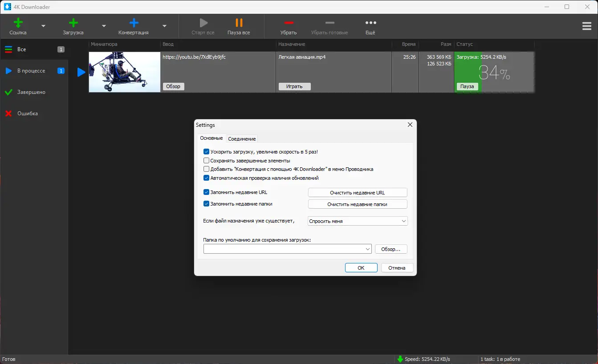Image resolution: width=598 pixels, height=364 pixels.
Task: Click Обзор button in download row
Action: point(173,86)
